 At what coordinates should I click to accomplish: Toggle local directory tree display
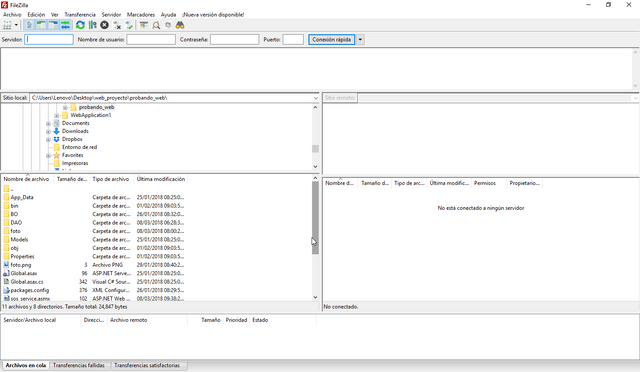point(41,25)
